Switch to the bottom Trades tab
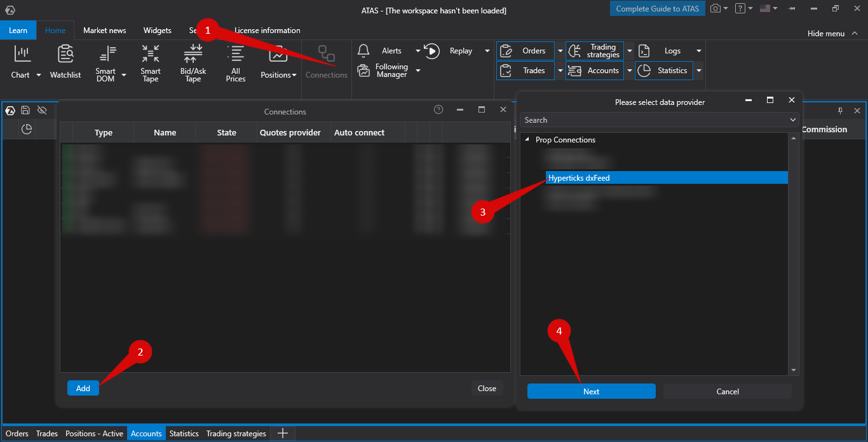Screen dimensions: 868x442 [47, 434]
